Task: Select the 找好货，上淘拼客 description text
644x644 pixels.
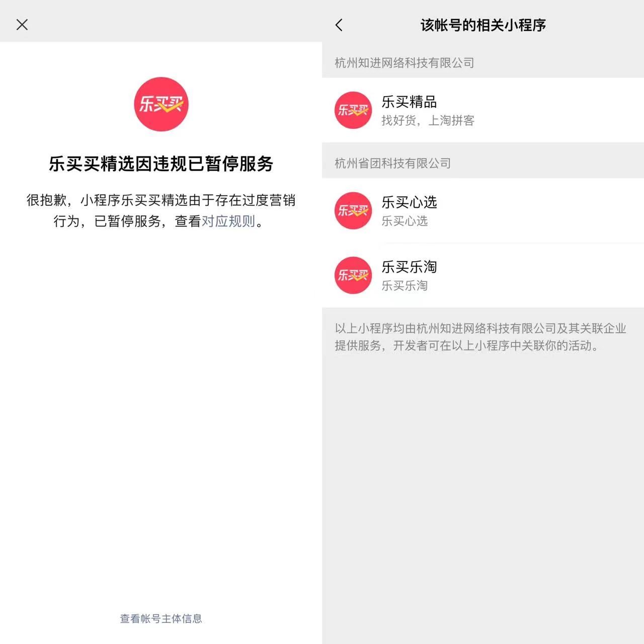Action: (x=428, y=120)
